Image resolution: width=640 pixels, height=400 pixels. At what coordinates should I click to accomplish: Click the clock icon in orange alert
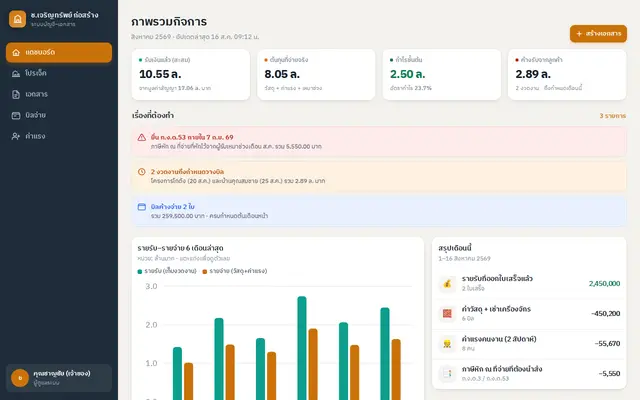point(142,172)
